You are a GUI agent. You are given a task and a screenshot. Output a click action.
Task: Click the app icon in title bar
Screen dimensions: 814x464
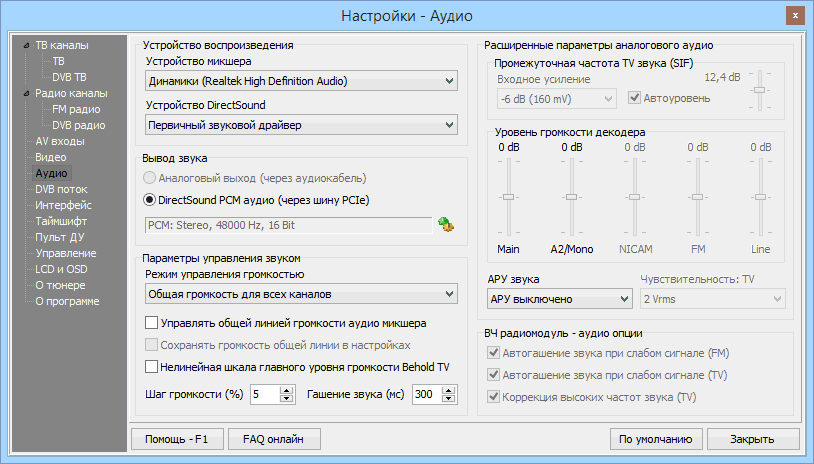coord(17,16)
